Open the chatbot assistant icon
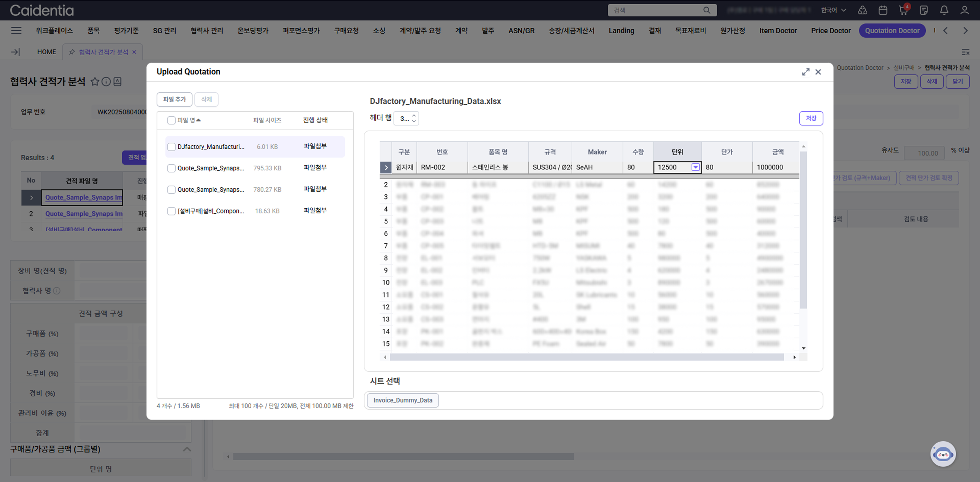Screen dimensions: 980x482 pos(943,454)
